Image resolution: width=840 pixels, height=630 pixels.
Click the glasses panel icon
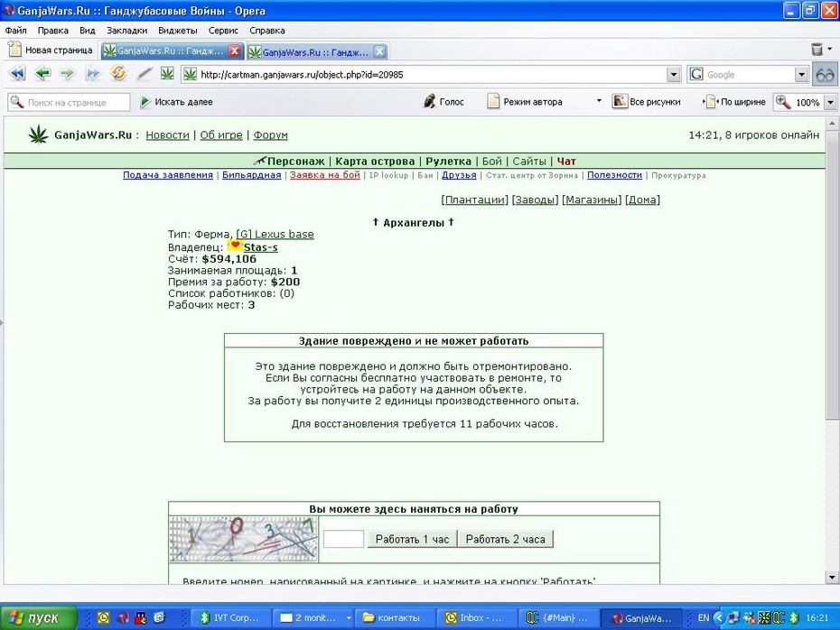click(x=825, y=74)
